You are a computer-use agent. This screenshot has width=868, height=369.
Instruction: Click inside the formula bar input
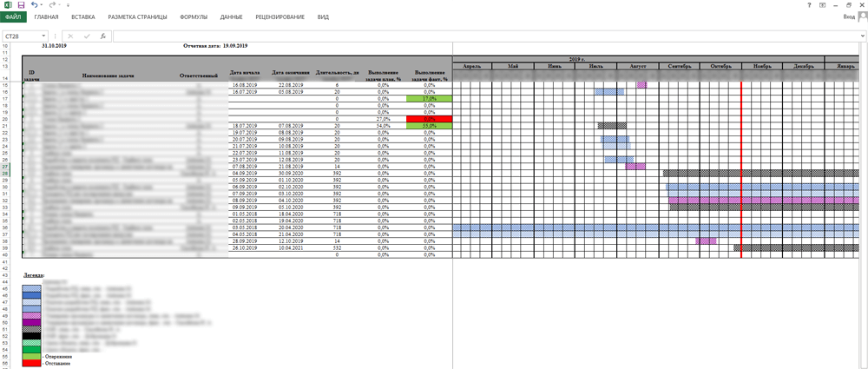(485, 36)
